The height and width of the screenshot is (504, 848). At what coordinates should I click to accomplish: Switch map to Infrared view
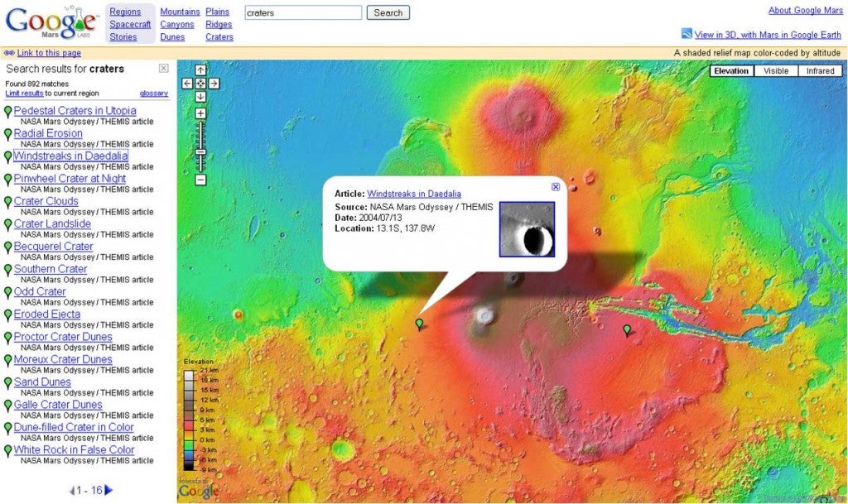coord(820,71)
